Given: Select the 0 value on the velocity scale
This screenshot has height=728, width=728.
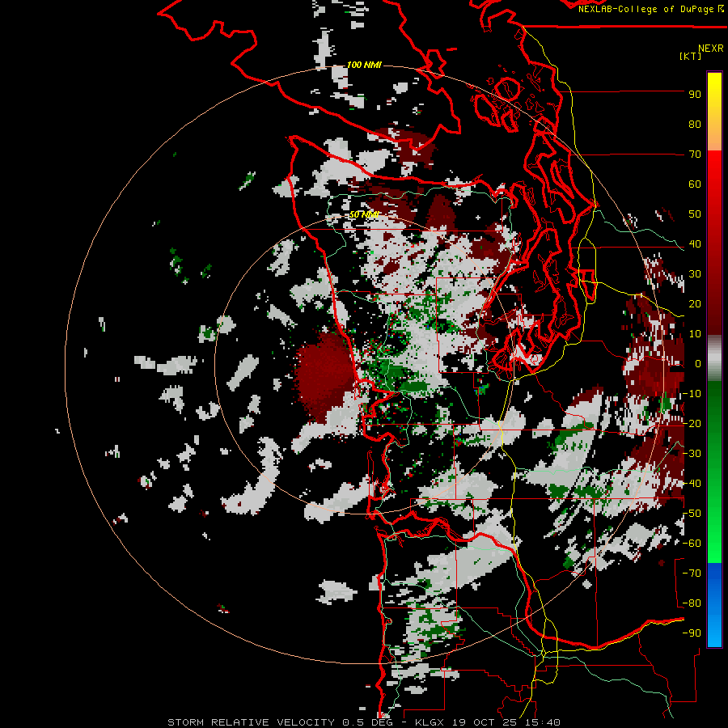Looking at the screenshot, I should pyautogui.click(x=698, y=363).
